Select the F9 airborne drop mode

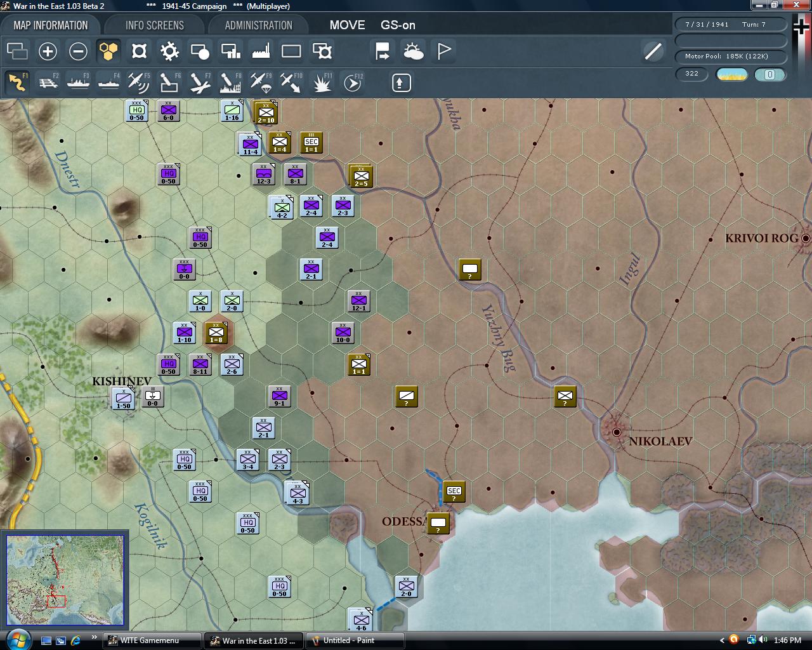261,83
